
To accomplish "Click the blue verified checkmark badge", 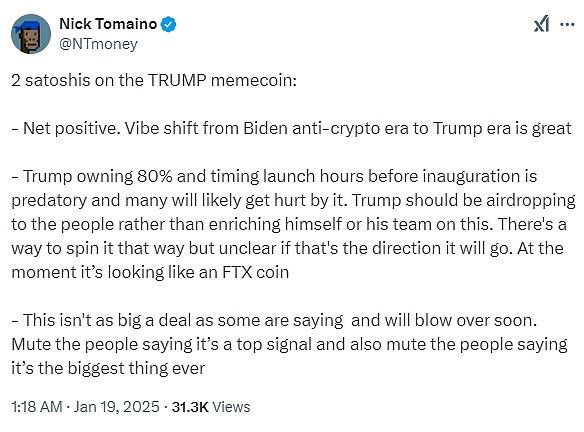I will (168, 24).
